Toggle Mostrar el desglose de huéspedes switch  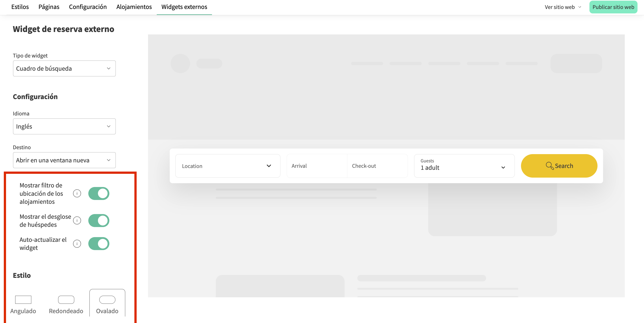point(99,221)
